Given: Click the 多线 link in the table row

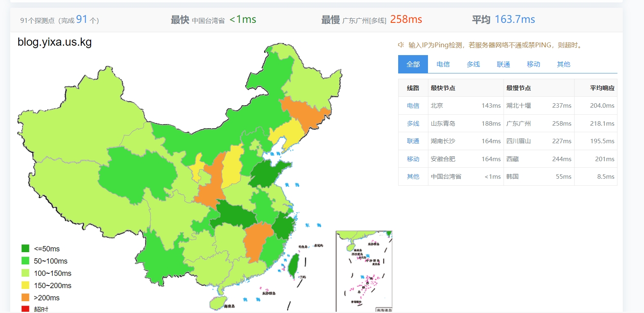Looking at the screenshot, I should point(413,123).
